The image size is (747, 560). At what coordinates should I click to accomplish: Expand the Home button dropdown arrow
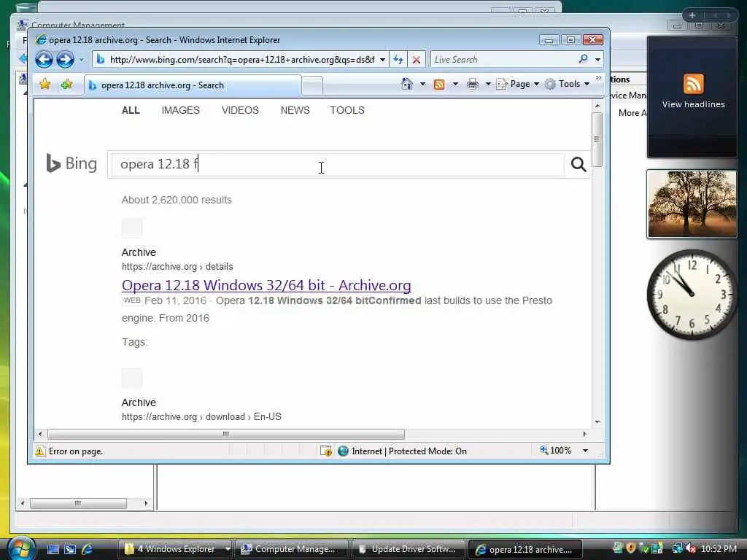422,84
